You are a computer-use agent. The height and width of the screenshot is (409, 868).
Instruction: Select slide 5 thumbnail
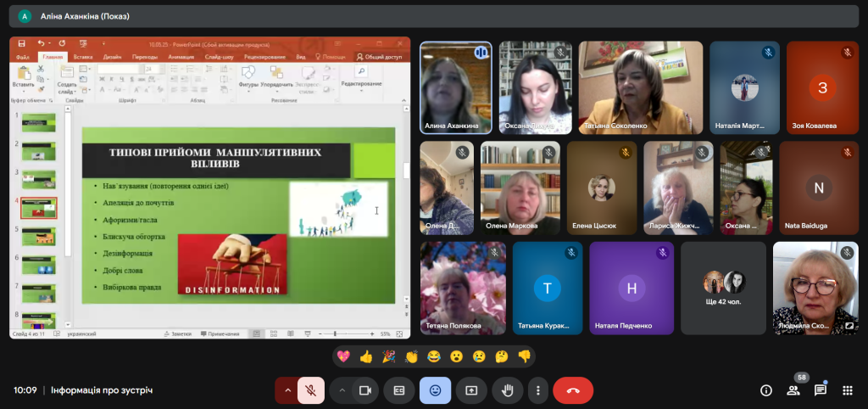[38, 237]
